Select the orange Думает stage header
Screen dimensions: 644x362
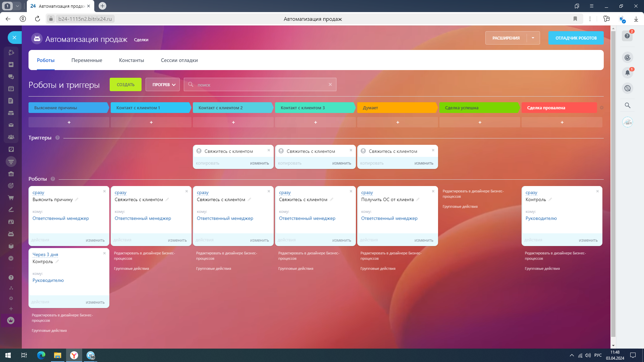tap(397, 108)
